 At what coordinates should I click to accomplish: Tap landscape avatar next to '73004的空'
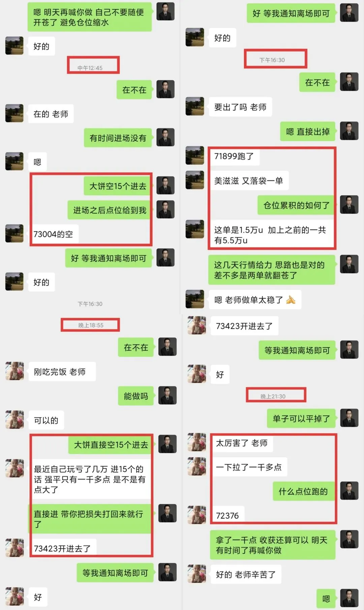(14, 233)
